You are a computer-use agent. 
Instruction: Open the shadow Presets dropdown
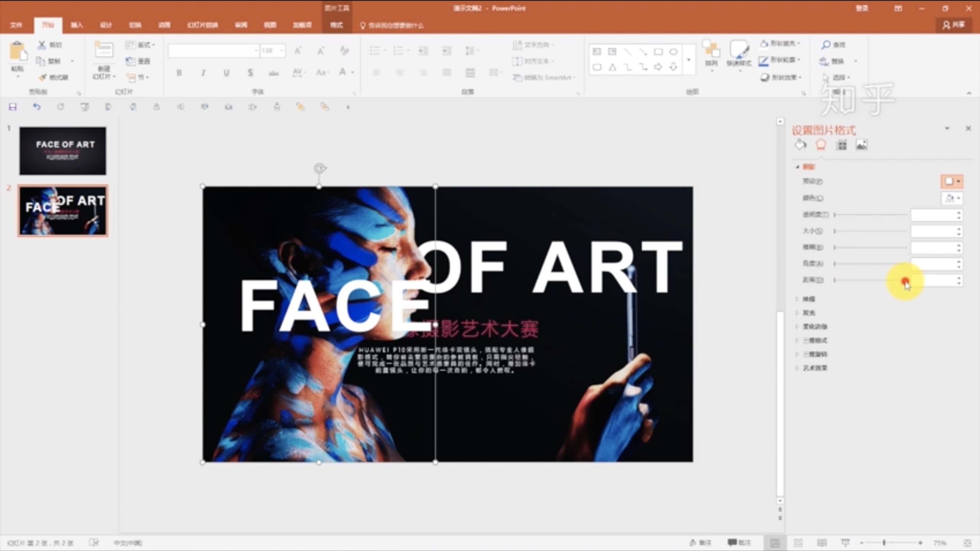tap(952, 181)
